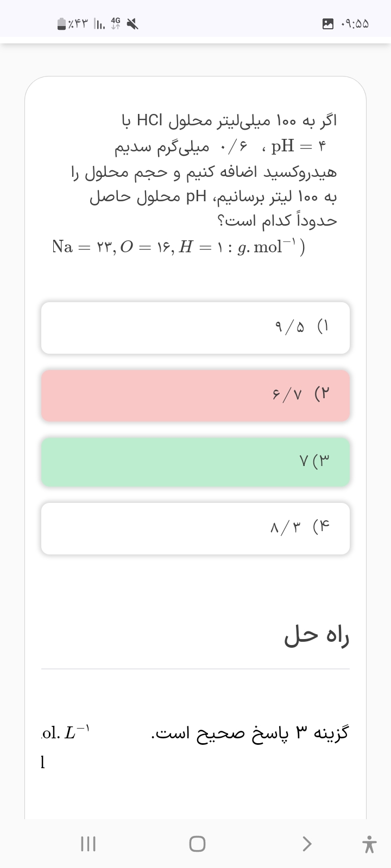Select answer option ۱ (۹/۵)

[x=195, y=328]
